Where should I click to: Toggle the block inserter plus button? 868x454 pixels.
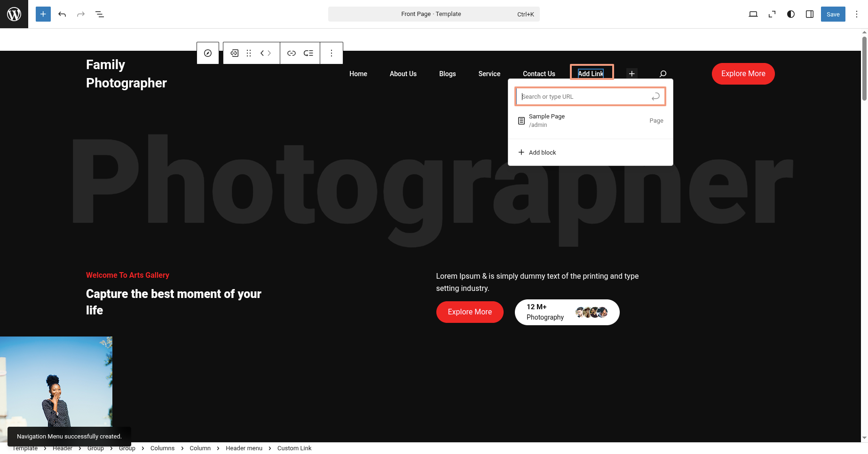coord(43,14)
